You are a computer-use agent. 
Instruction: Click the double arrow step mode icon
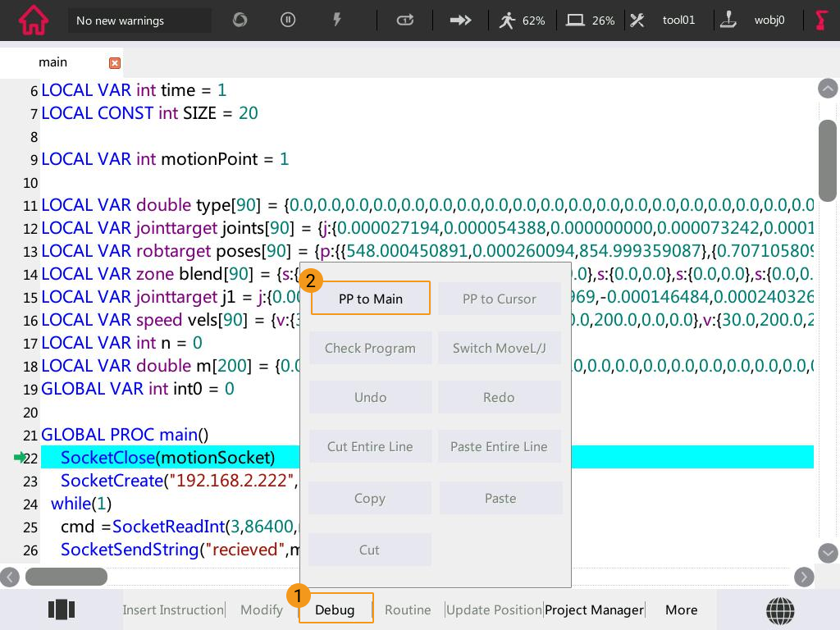[x=461, y=20]
